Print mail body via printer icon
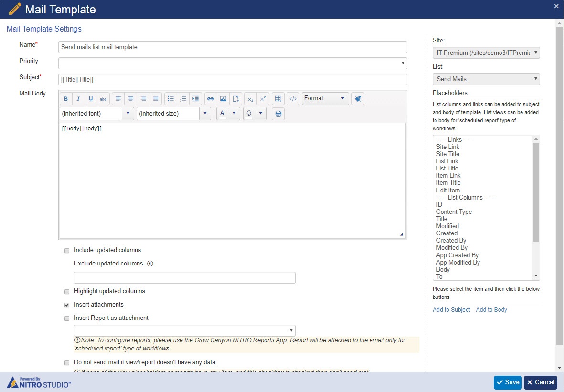This screenshot has height=392, width=564. click(x=278, y=114)
